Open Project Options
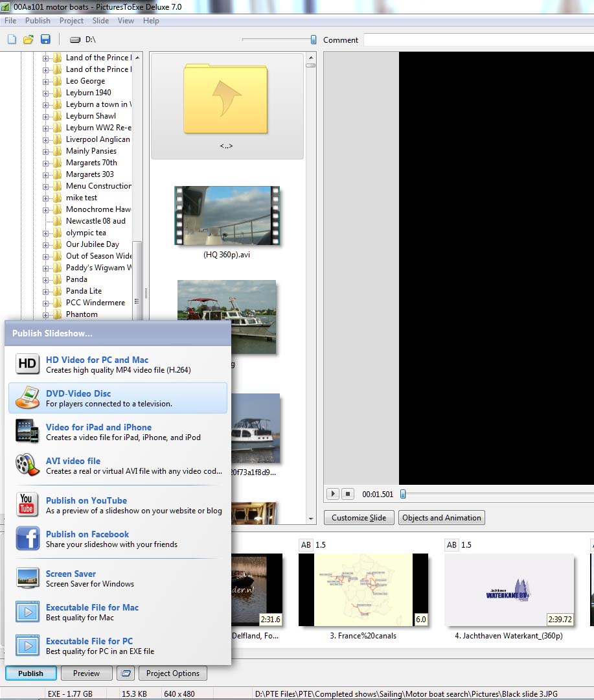The height and width of the screenshot is (700, 594). point(173,673)
